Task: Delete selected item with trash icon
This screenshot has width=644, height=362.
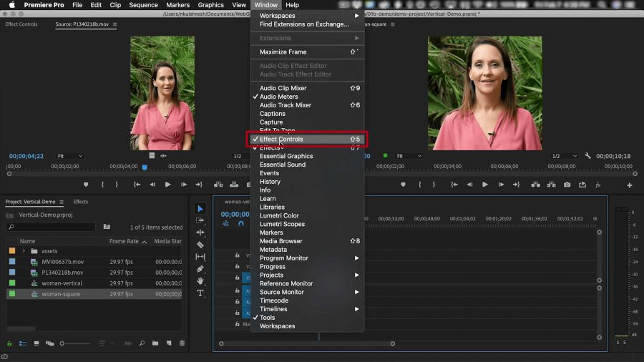Action: point(182,343)
